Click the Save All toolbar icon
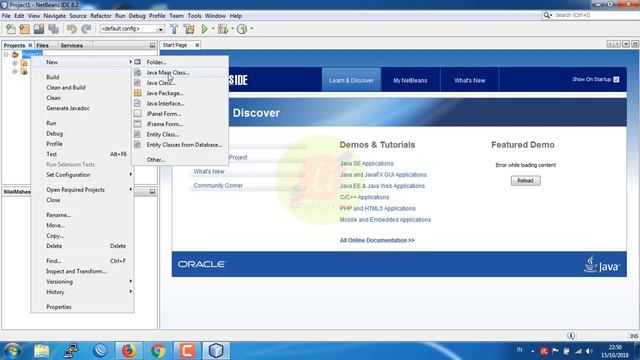The height and width of the screenshot is (360, 640). pos(53,29)
